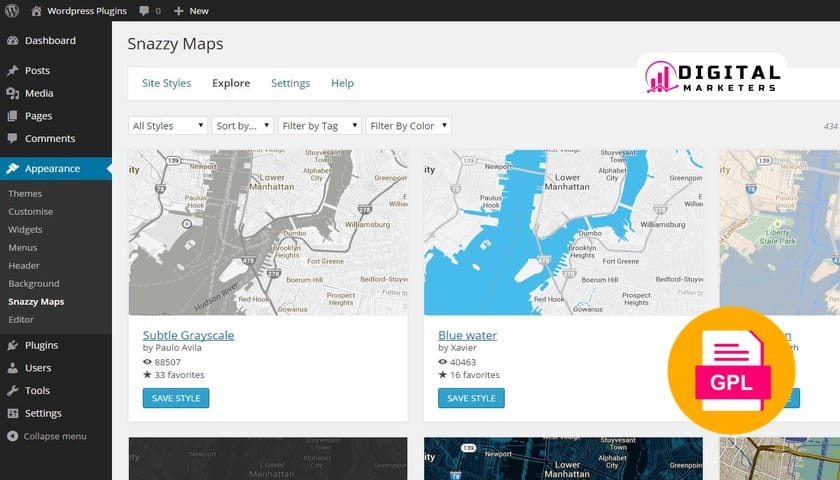Click the plus New icon in admin bar
The image size is (840, 480).
click(x=178, y=11)
